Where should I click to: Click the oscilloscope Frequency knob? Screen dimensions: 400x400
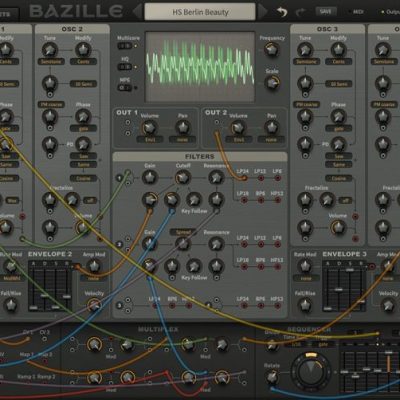click(x=272, y=50)
